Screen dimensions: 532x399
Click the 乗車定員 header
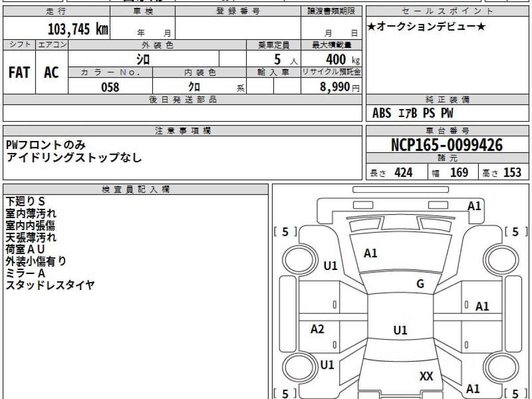[x=274, y=45]
